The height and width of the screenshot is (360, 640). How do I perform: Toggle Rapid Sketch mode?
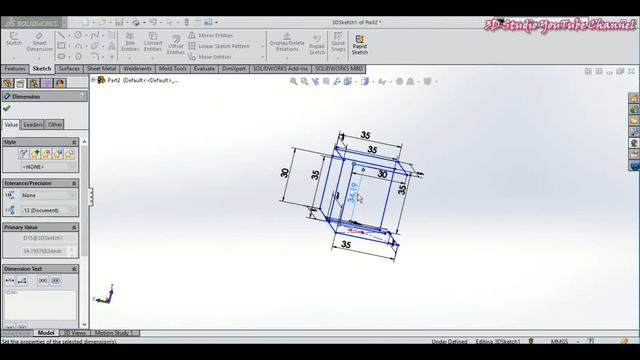click(360, 45)
